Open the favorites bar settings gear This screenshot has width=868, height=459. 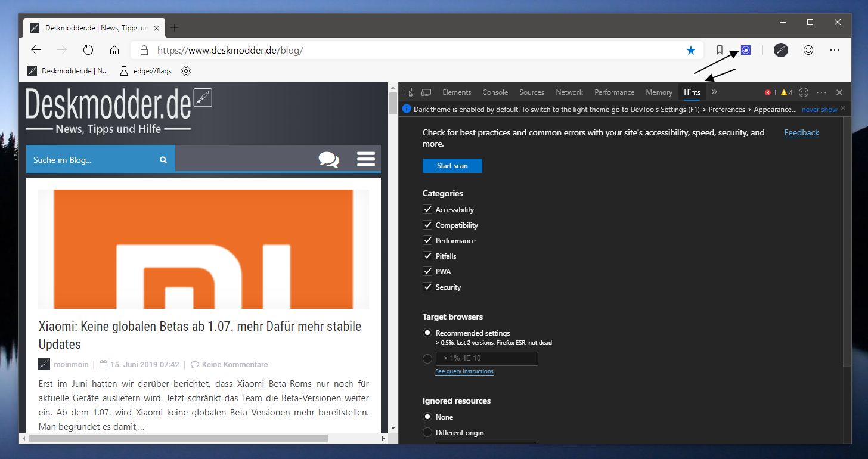click(x=186, y=71)
